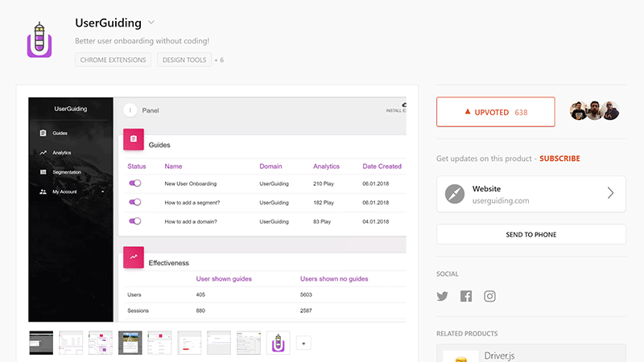The width and height of the screenshot is (644, 362).
Task: Select the fifth gallery thumbnail
Action: click(x=159, y=343)
